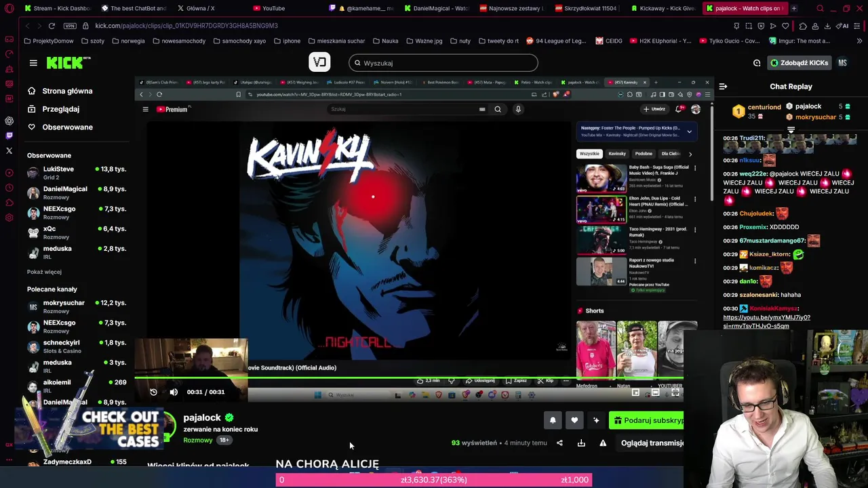This screenshot has height=488, width=868.
Task: Click the address bar URL
Action: (186, 26)
